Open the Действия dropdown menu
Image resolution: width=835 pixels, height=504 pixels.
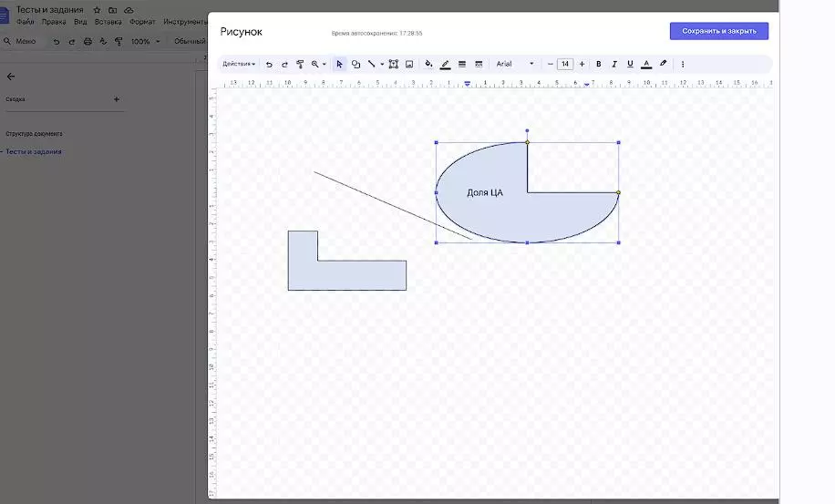[240, 65]
